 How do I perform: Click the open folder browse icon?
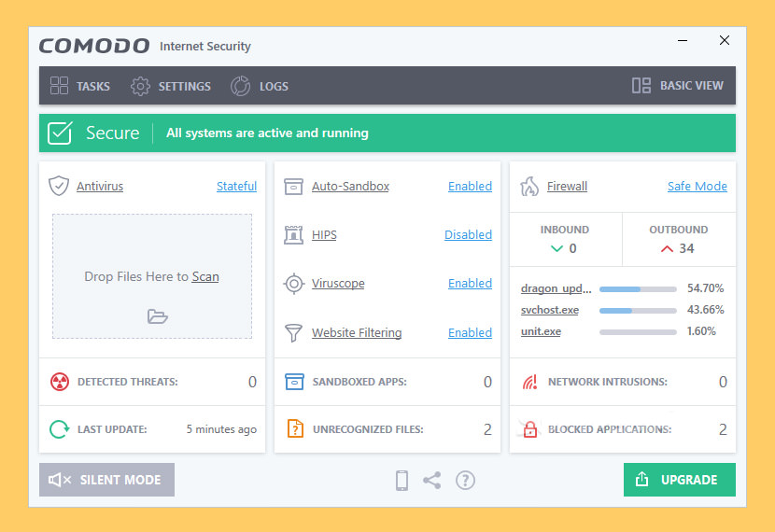tap(158, 316)
